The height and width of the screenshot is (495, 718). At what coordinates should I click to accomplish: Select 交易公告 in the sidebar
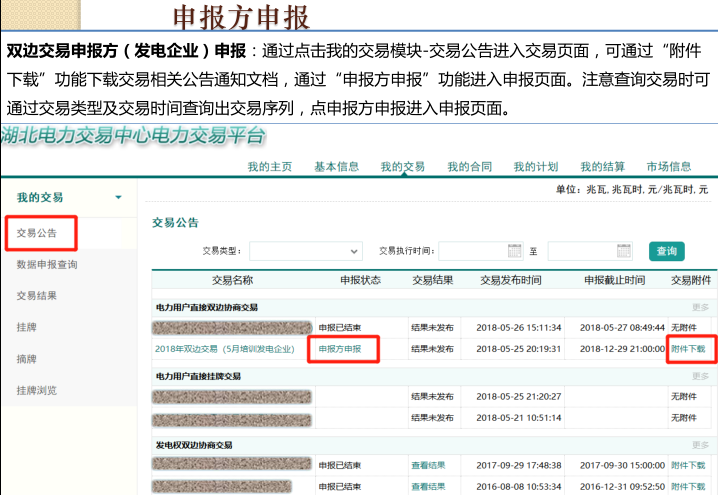click(x=37, y=233)
